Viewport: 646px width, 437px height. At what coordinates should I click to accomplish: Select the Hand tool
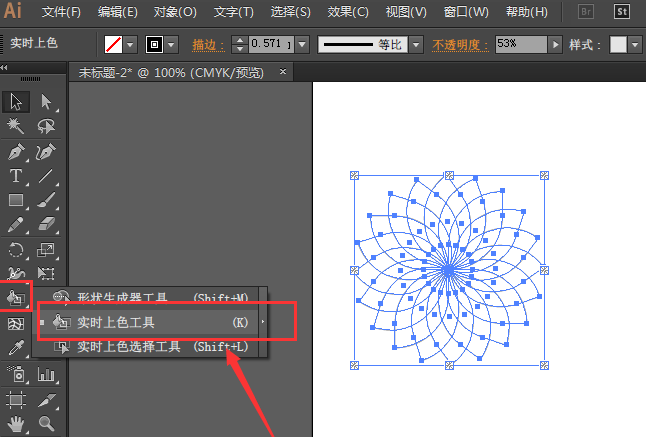[15, 424]
